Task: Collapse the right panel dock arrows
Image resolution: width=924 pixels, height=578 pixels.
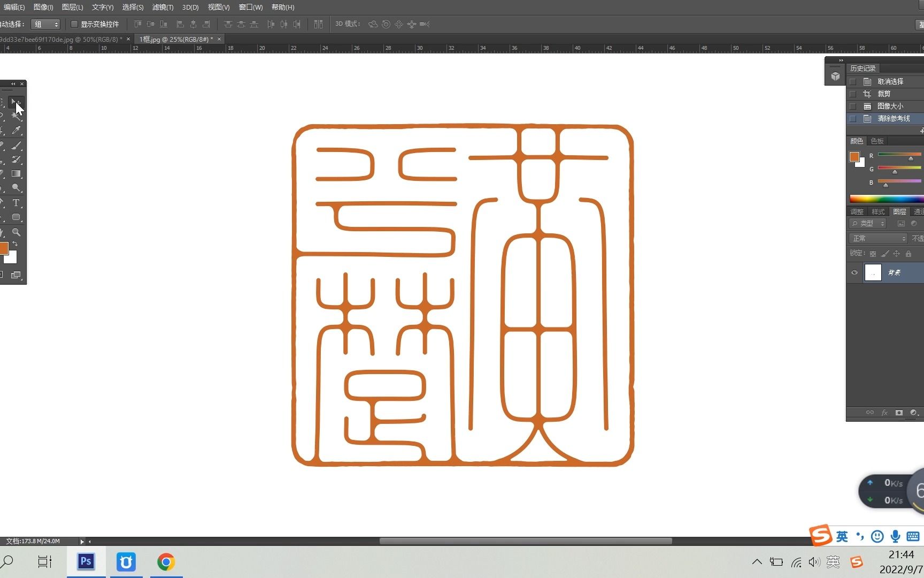Action: 841,60
